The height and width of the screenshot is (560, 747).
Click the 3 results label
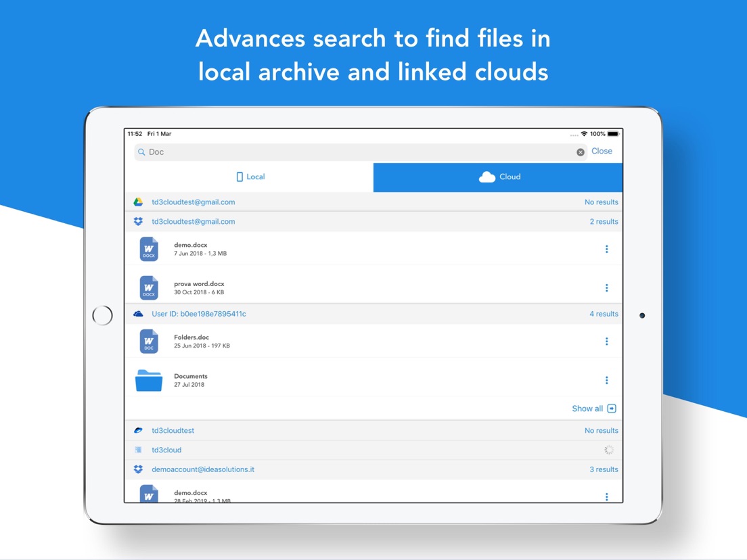pos(604,469)
